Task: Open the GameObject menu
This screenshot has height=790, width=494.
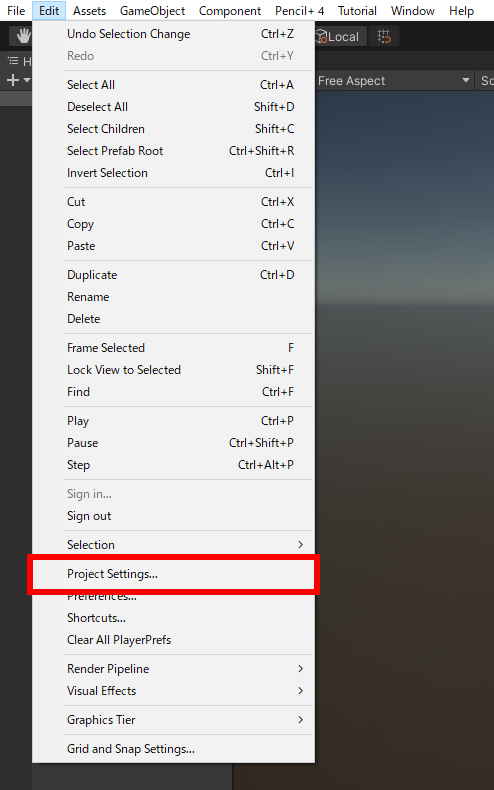Action: pos(152,11)
